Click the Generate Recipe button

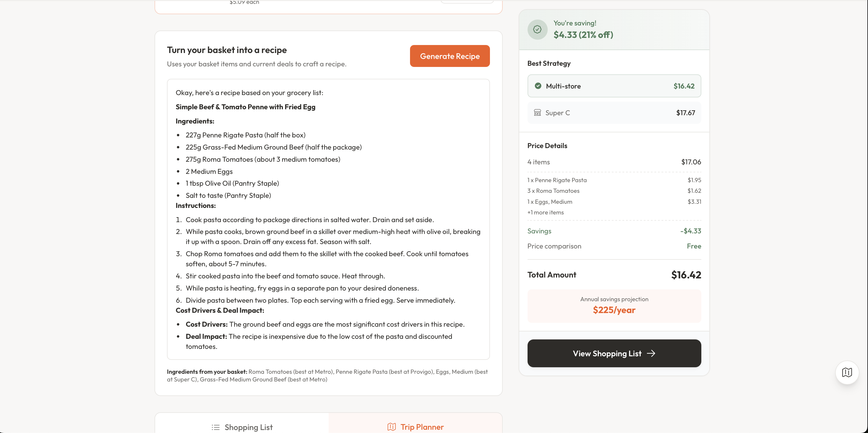click(449, 56)
